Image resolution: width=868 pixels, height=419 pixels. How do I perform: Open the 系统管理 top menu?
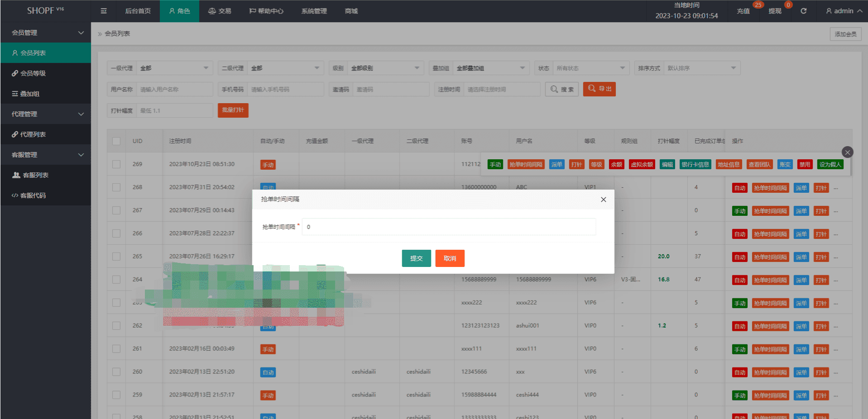pos(314,11)
